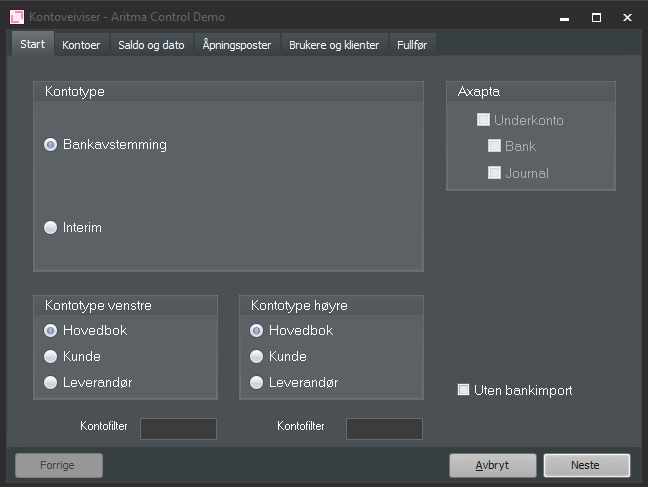Select Hovedbok under Kontotype høyre
The height and width of the screenshot is (487, 648).
257,331
